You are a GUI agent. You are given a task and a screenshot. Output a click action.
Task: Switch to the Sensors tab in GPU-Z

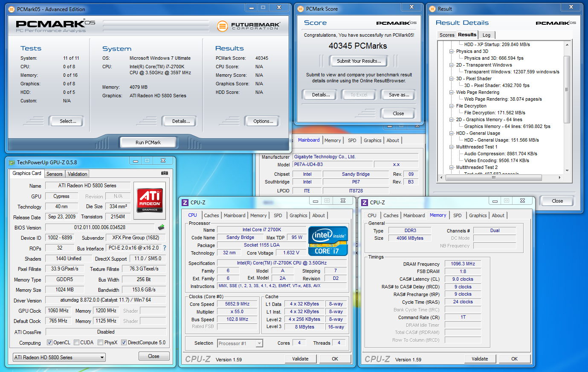click(55, 174)
